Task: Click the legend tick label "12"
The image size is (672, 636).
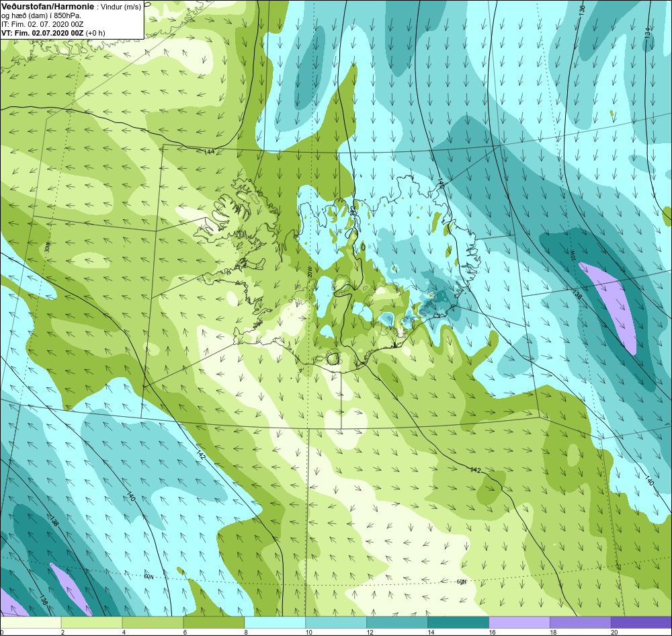Action: 370,632
